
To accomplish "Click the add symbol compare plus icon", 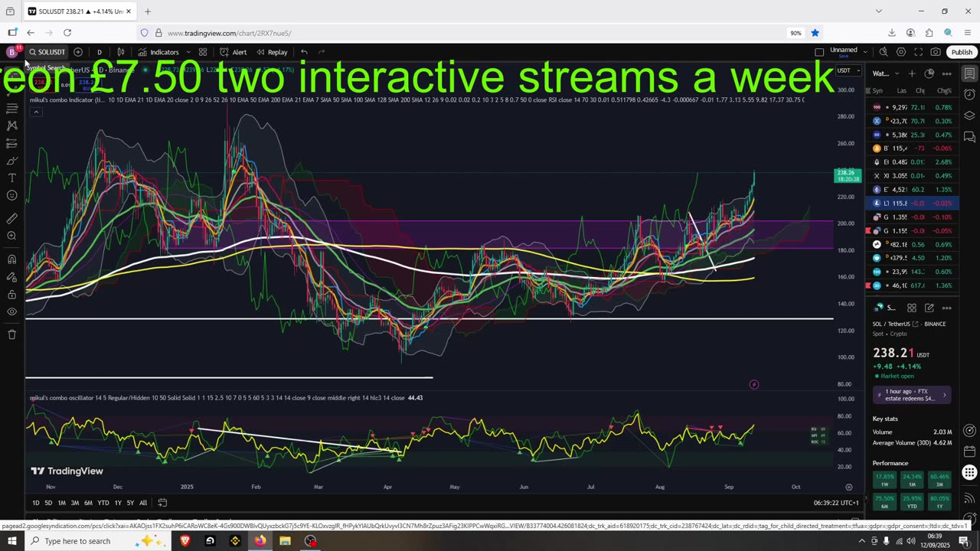I will [78, 52].
